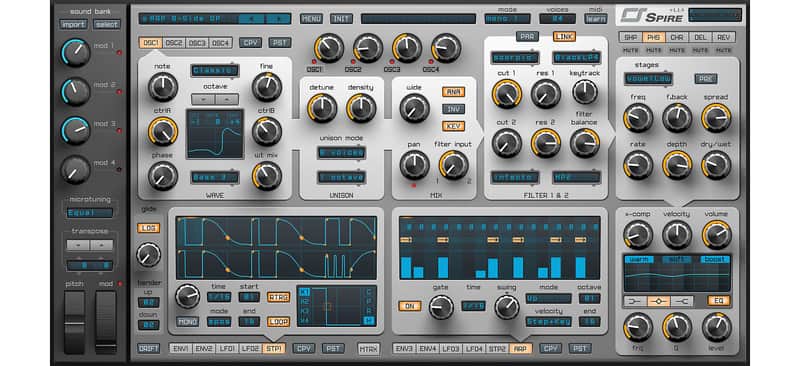Image resolution: width=800 pixels, height=366 pixels.
Task: Click the OSC3 mixer level knob
Action: pos(407,48)
